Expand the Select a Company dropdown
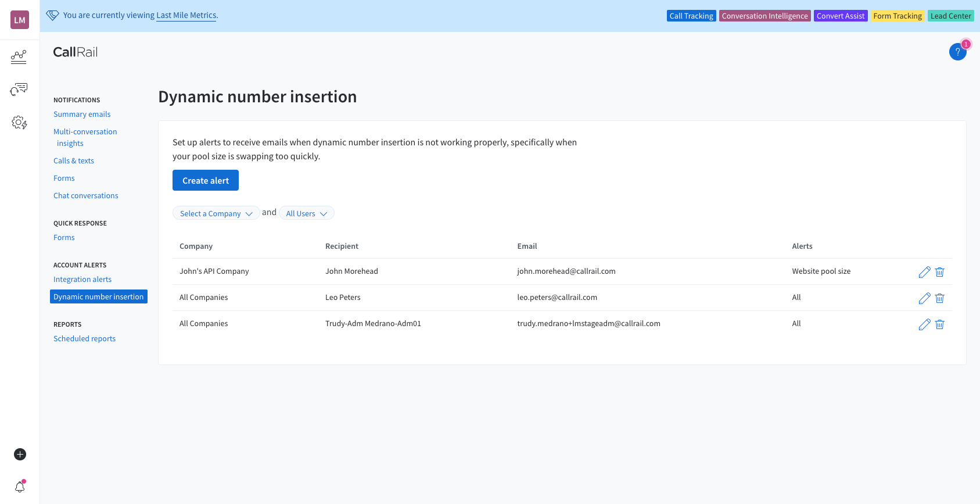This screenshot has height=504, width=980. (x=216, y=213)
